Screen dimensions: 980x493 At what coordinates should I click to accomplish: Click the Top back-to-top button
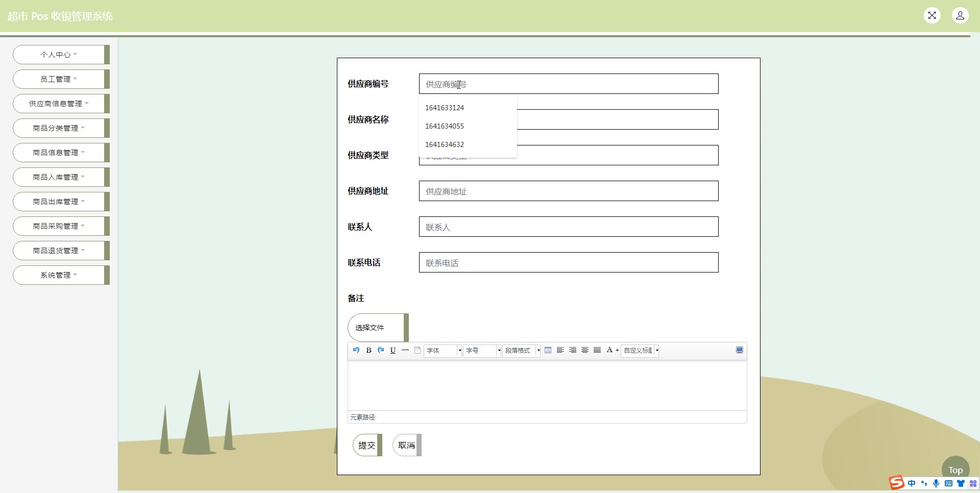pyautogui.click(x=955, y=470)
